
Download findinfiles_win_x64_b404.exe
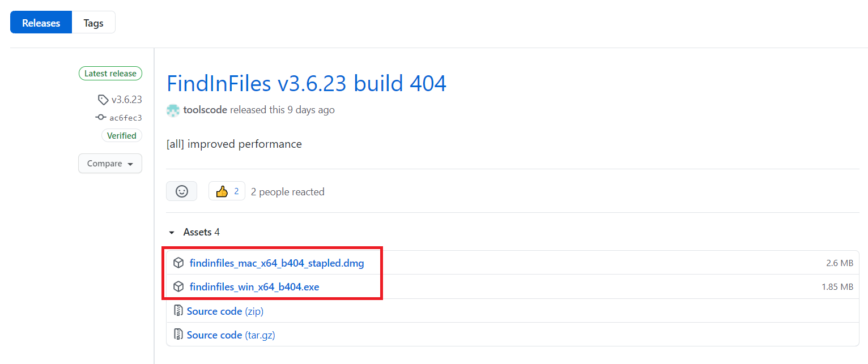[254, 287]
